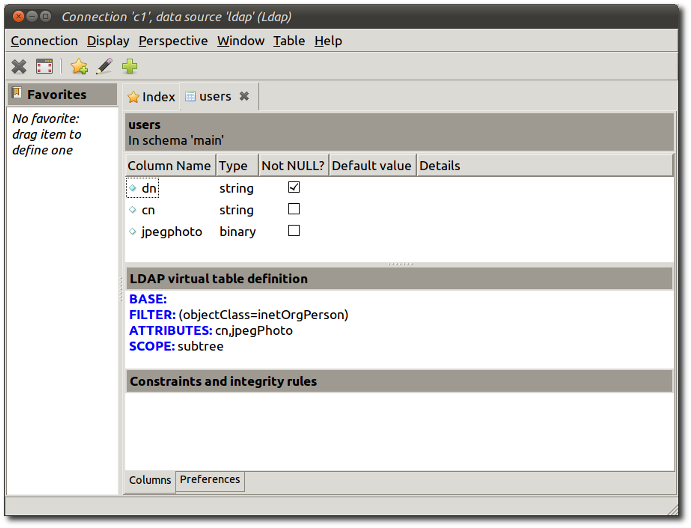Close the users tab with its X

click(x=244, y=97)
